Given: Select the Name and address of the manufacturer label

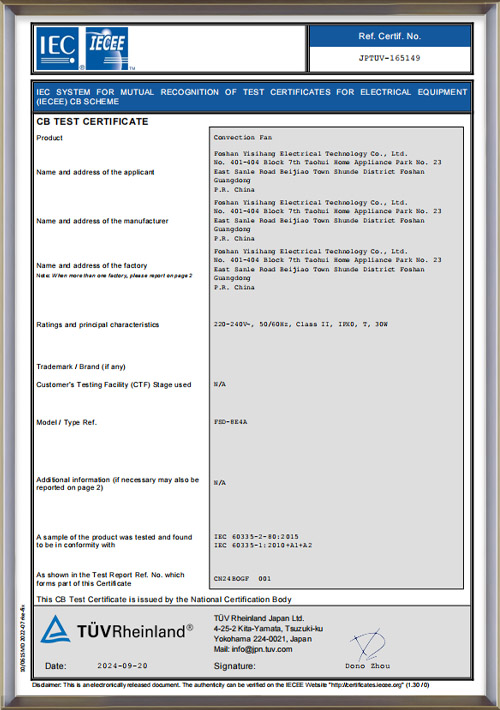Looking at the screenshot, I should (x=102, y=221).
